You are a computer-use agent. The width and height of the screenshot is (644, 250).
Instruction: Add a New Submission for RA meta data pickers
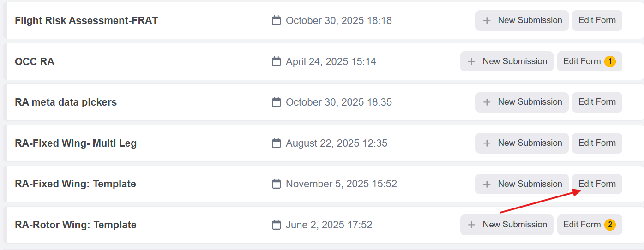(x=522, y=102)
